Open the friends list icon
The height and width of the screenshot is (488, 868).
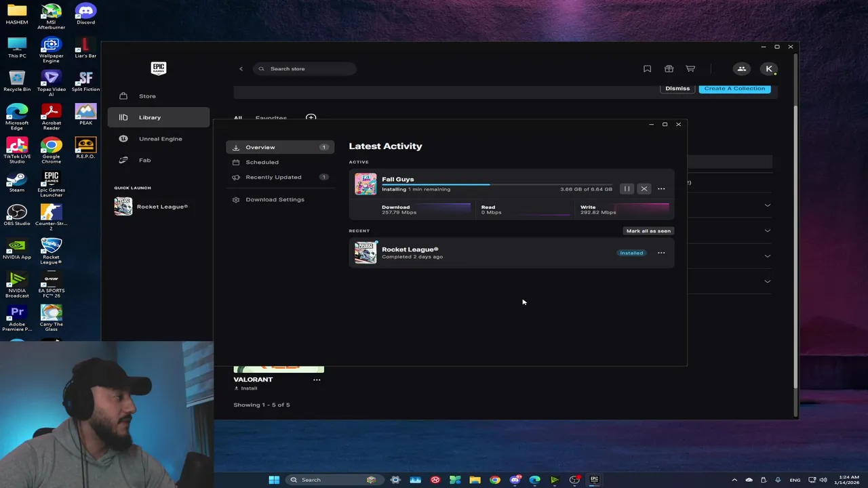[x=742, y=68]
